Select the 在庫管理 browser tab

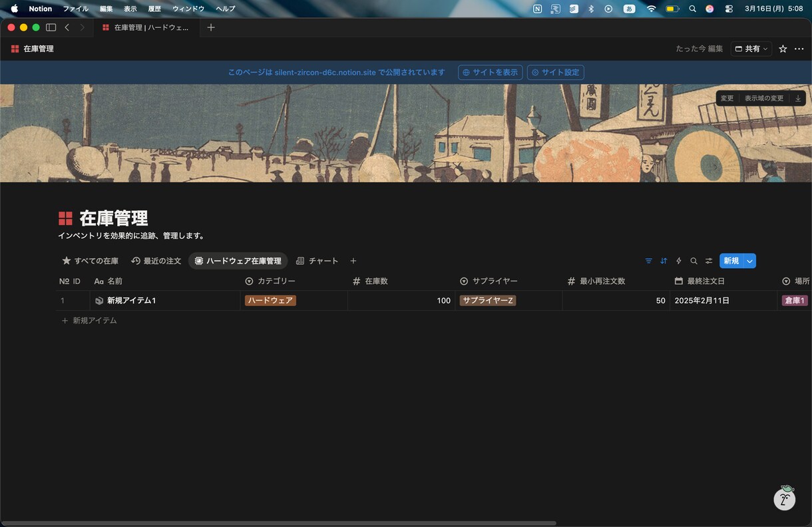147,27
